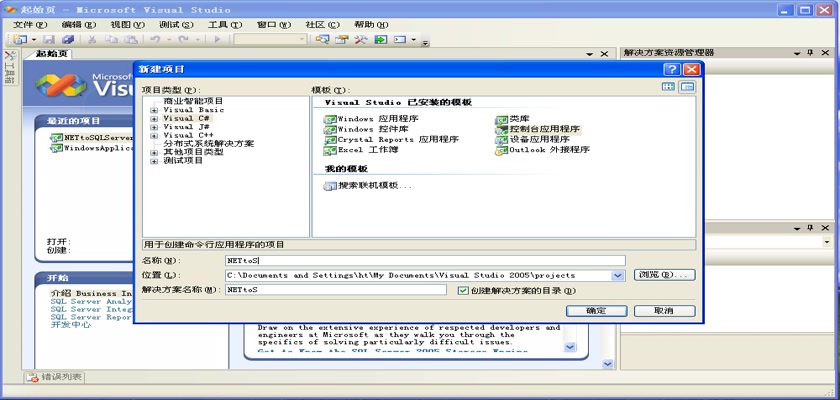
Task: Select the 设备应用程序 template
Action: [532, 139]
